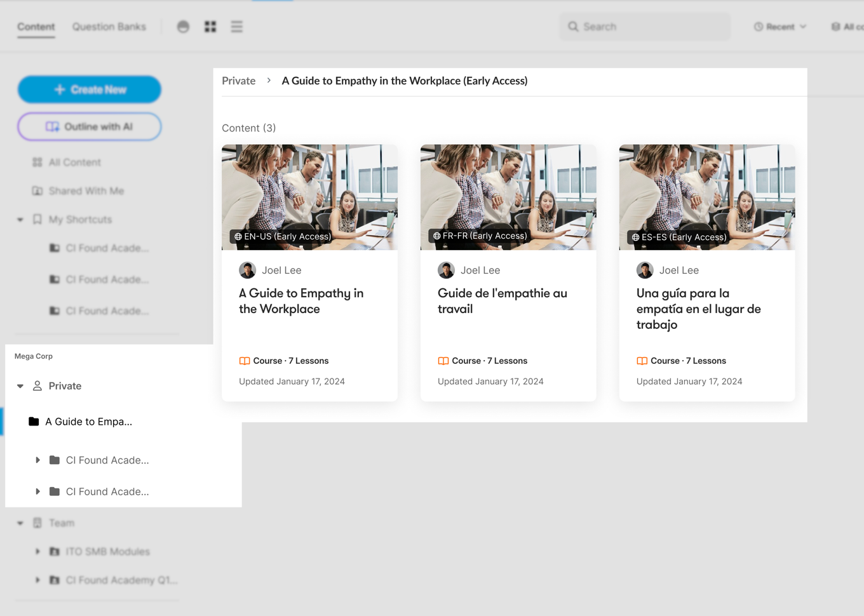Screen dimensions: 864x616
Task: Expand first CI Found Acade... folder under Private
Action: click(x=37, y=460)
